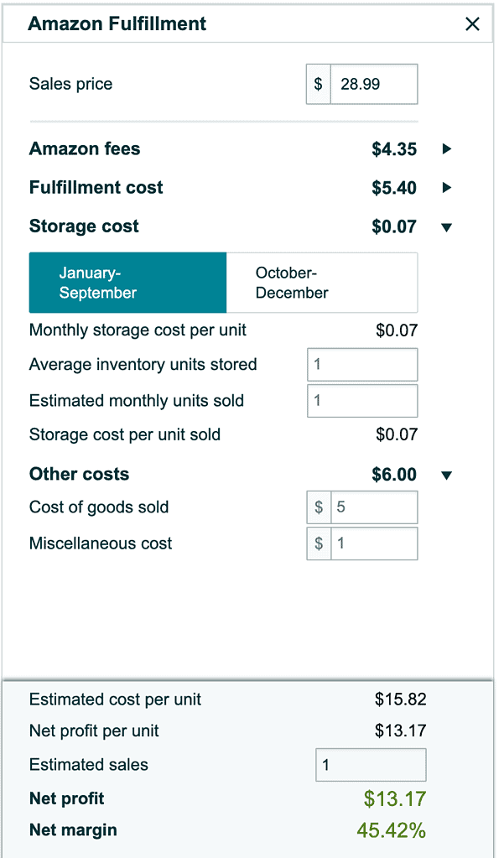The height and width of the screenshot is (858, 504).
Task: Click the Fulfillment cost heading text
Action: point(96,188)
